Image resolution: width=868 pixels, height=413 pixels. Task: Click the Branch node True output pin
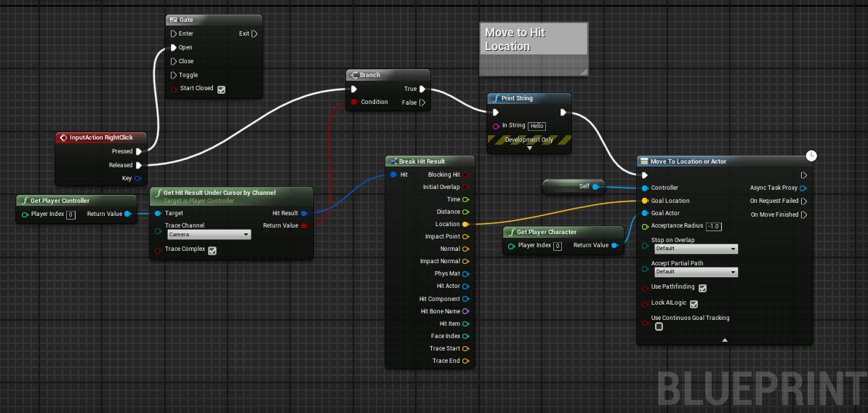(422, 89)
